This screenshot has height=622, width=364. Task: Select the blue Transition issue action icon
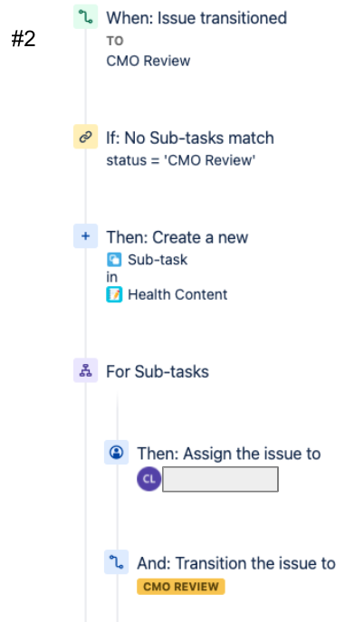click(x=116, y=561)
